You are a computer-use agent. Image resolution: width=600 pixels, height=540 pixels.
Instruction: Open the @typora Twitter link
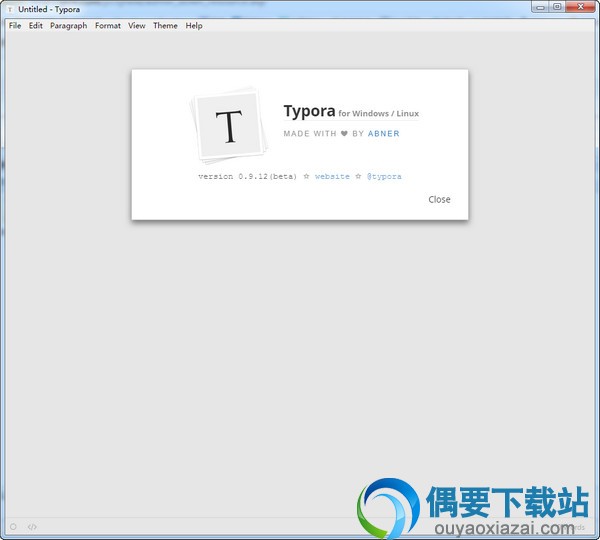point(384,176)
